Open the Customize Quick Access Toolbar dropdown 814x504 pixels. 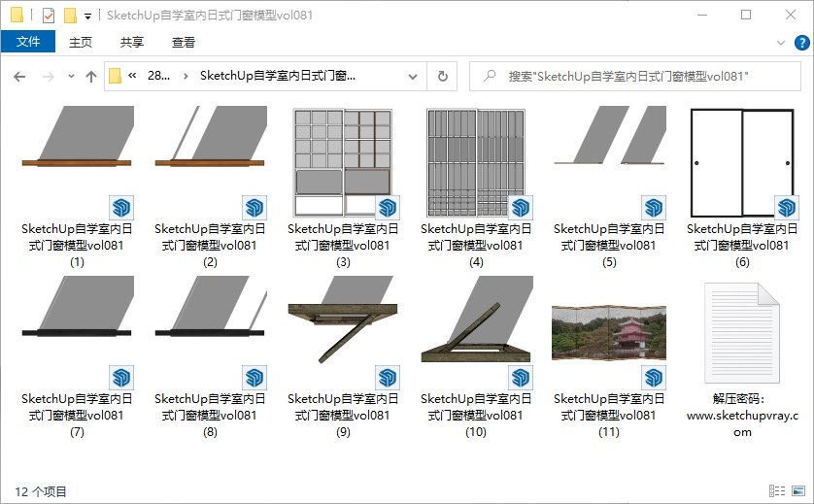coord(87,17)
